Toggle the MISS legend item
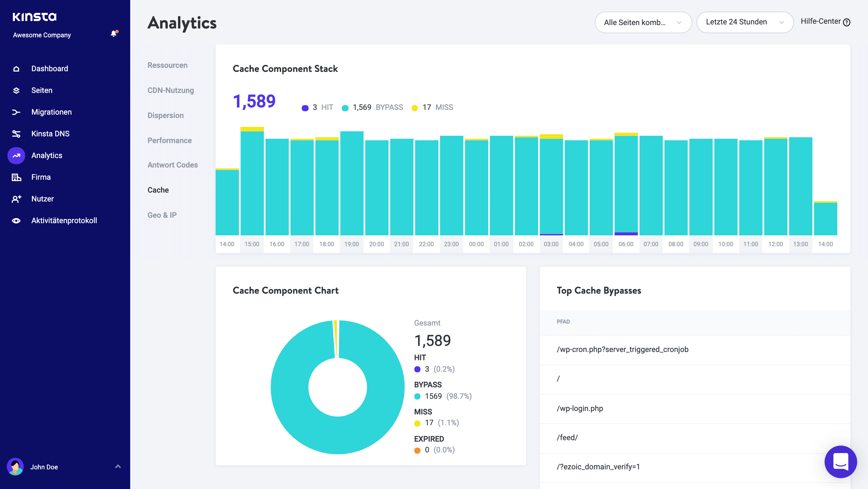868x489 pixels. [437, 107]
